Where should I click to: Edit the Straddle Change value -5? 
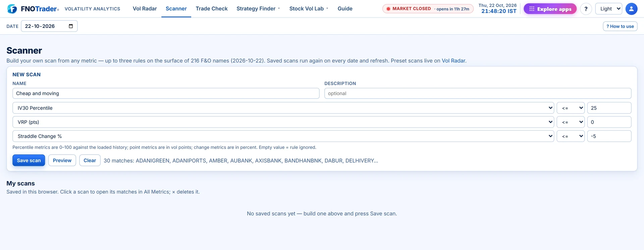click(x=609, y=136)
